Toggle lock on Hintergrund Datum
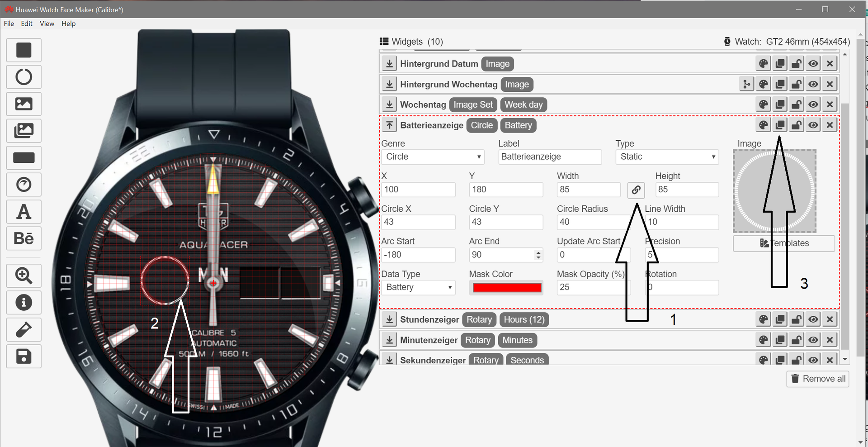The image size is (868, 447). tap(797, 64)
